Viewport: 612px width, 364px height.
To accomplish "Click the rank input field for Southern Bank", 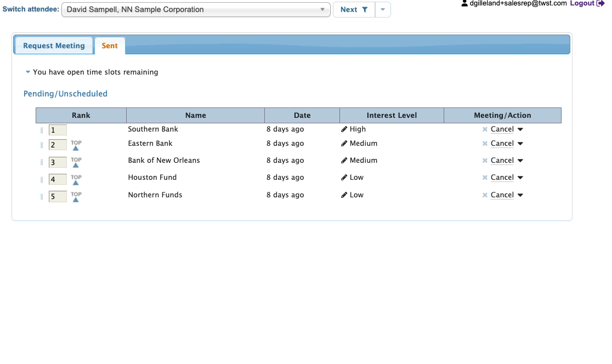I will click(58, 130).
